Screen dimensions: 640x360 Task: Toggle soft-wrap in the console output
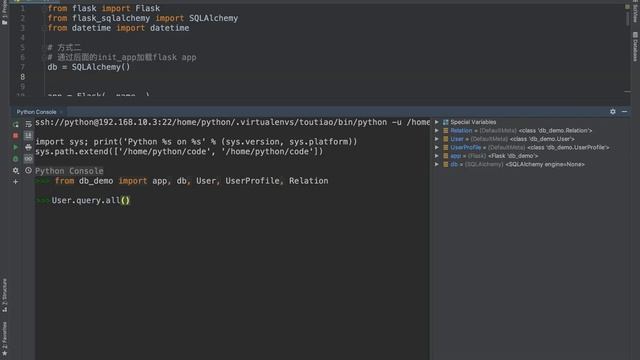coord(28,124)
